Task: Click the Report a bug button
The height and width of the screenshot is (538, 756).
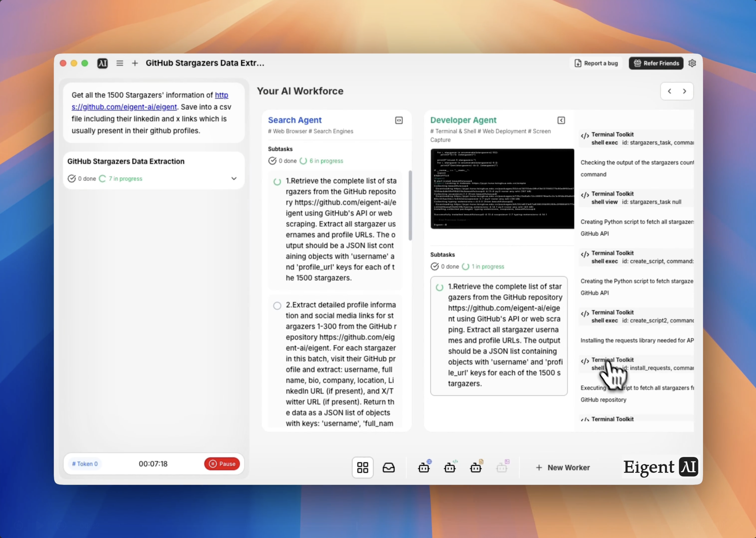Action: (x=596, y=63)
